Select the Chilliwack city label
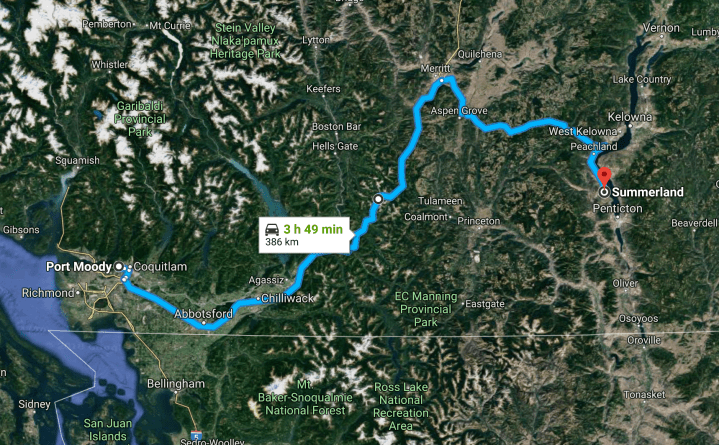Viewport: 719px width, 445px height. (x=288, y=298)
